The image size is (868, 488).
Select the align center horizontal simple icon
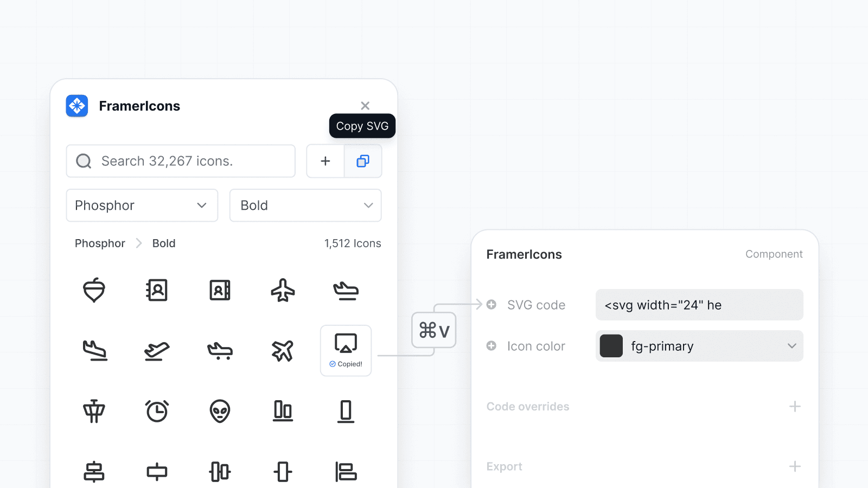pos(157,472)
